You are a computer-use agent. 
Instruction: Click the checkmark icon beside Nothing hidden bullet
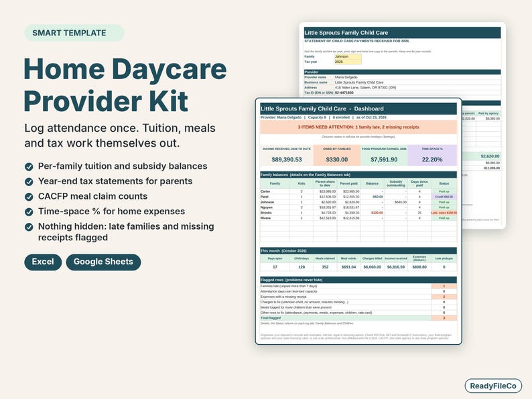[x=29, y=227]
